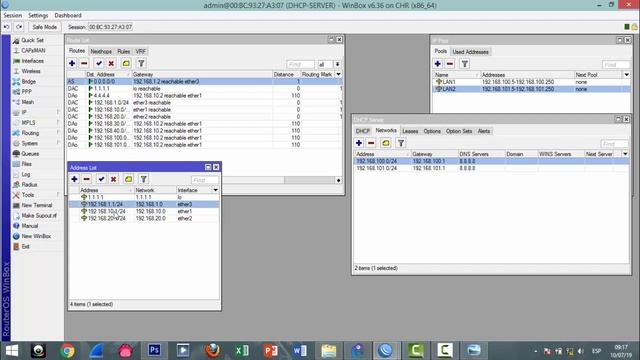
Task: Open New WinBox from sidebar
Action: (x=36, y=236)
